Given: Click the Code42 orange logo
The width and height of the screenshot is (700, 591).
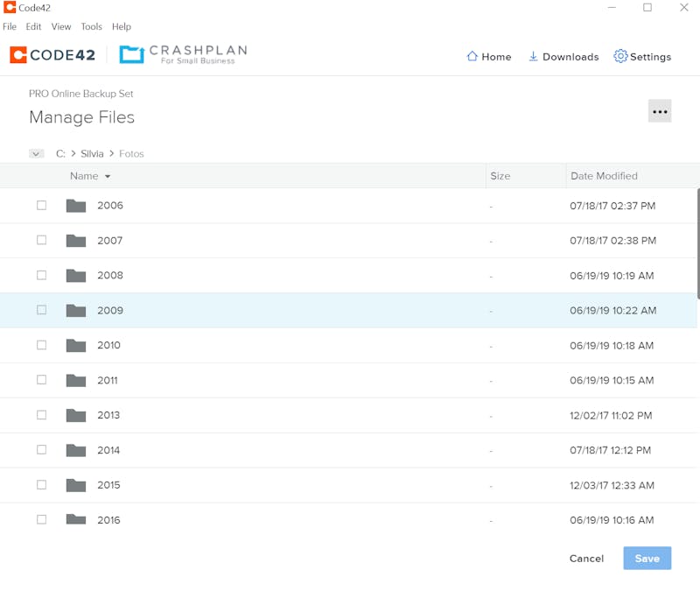Looking at the screenshot, I should pos(18,55).
